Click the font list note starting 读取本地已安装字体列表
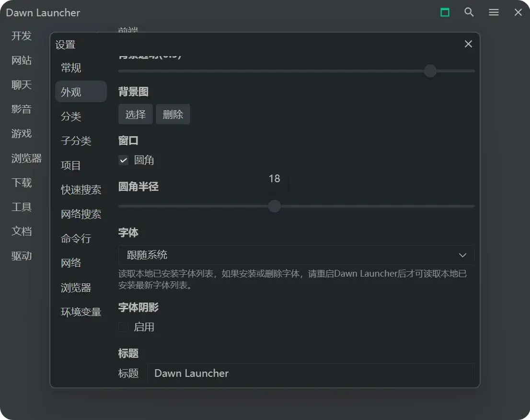 [293, 280]
